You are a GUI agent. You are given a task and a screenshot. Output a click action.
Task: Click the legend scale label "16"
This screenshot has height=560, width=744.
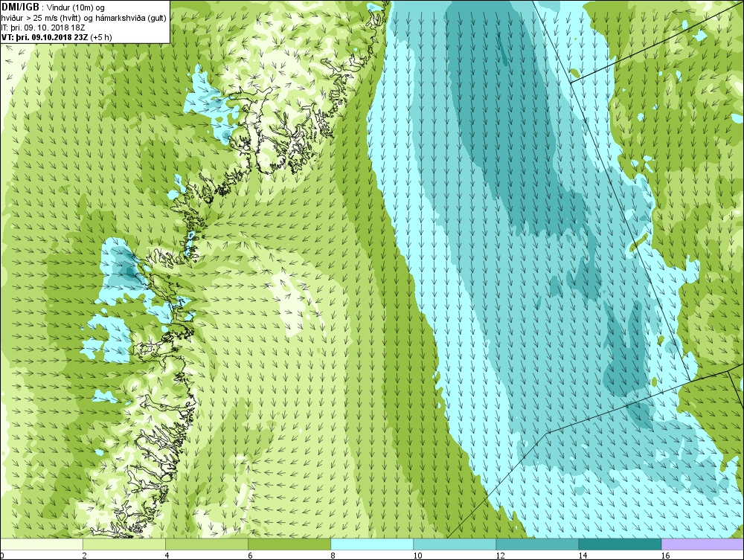coord(665,556)
